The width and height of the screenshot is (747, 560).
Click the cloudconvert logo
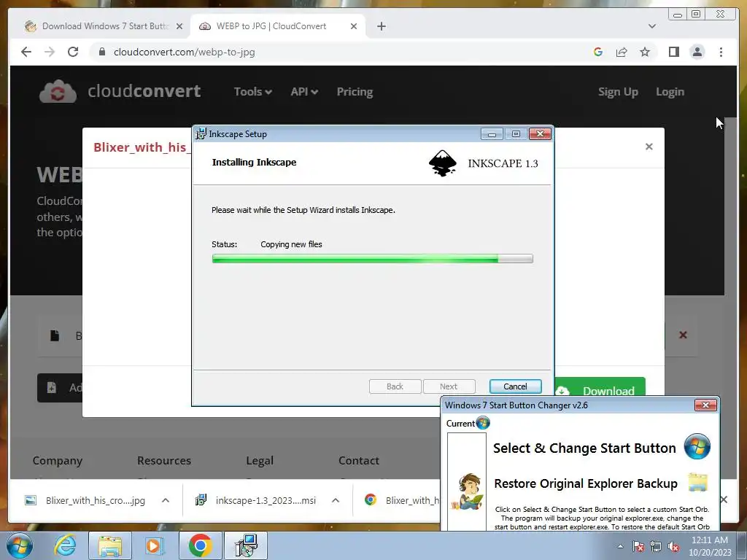120,91
